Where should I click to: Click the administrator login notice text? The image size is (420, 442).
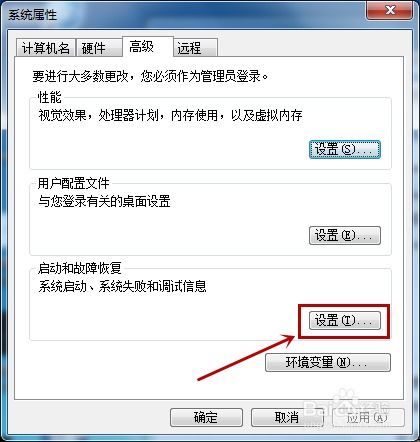pos(150,76)
